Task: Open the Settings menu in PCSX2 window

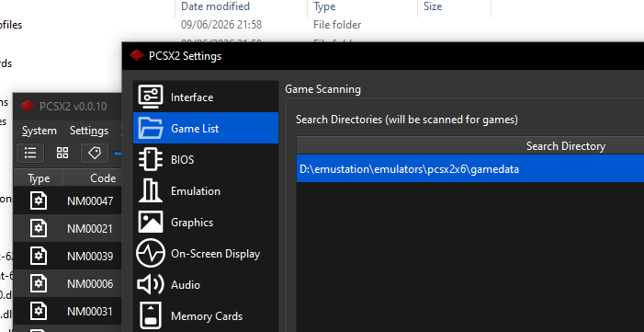Action: (89, 131)
